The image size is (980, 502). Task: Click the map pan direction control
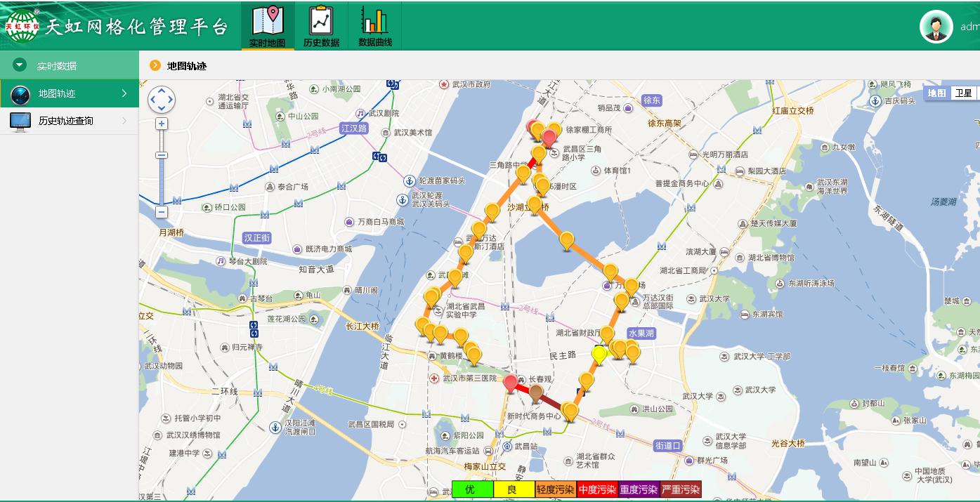pos(162,100)
